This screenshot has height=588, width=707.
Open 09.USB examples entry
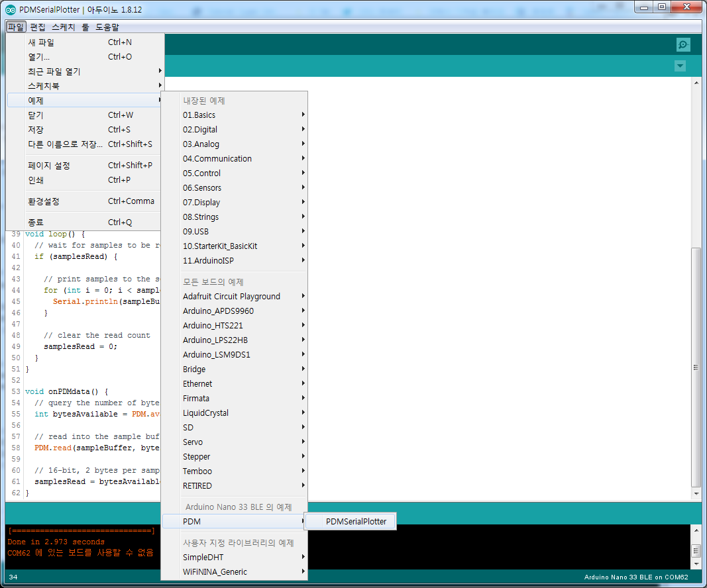tap(235, 231)
